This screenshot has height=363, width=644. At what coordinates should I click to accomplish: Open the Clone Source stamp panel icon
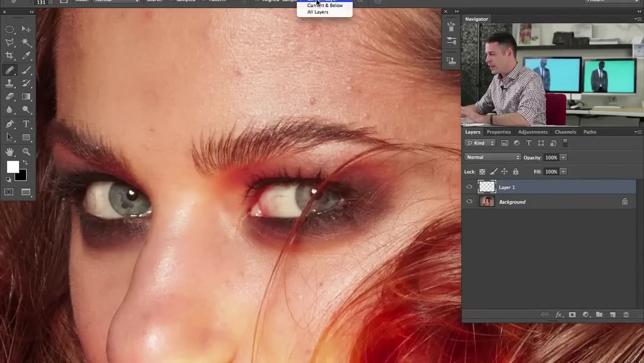pos(451,61)
